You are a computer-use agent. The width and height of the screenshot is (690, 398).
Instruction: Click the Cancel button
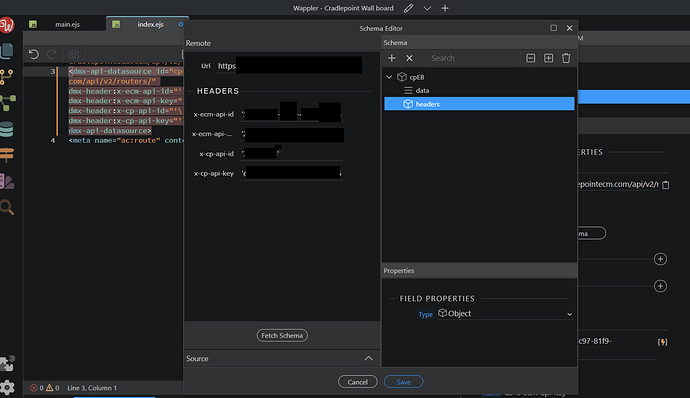tap(358, 382)
